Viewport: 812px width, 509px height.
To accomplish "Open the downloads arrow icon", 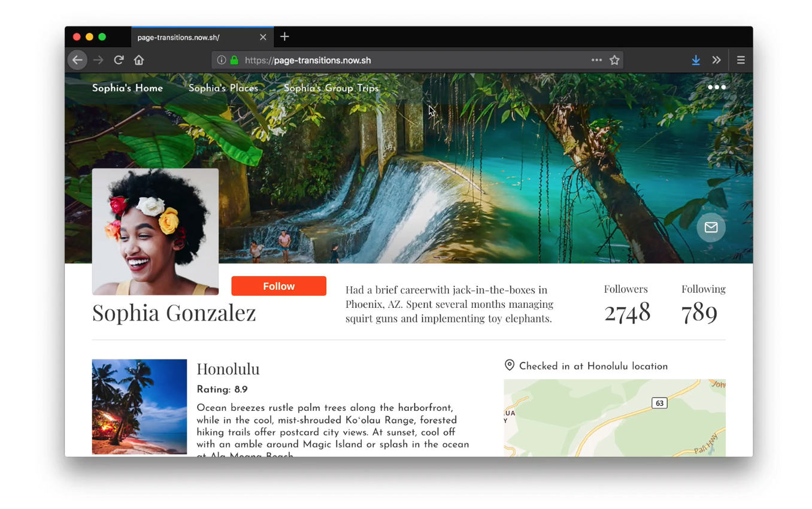I will pos(696,60).
